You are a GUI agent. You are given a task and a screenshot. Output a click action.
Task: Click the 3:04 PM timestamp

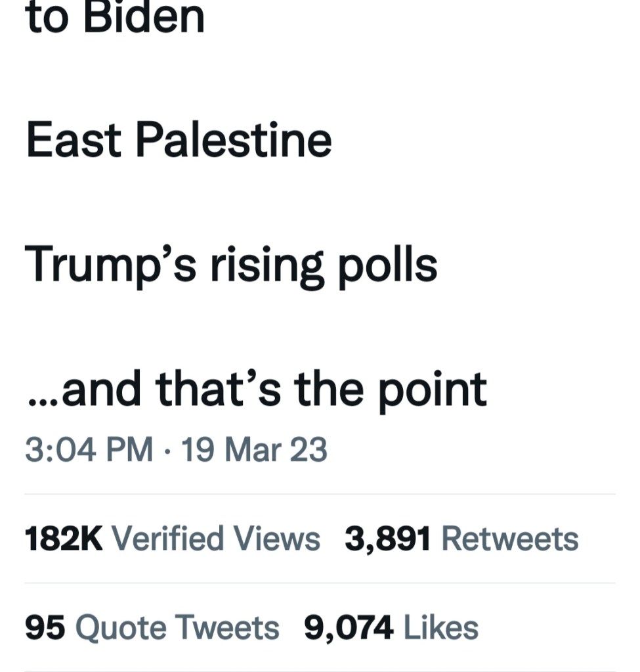tap(89, 451)
